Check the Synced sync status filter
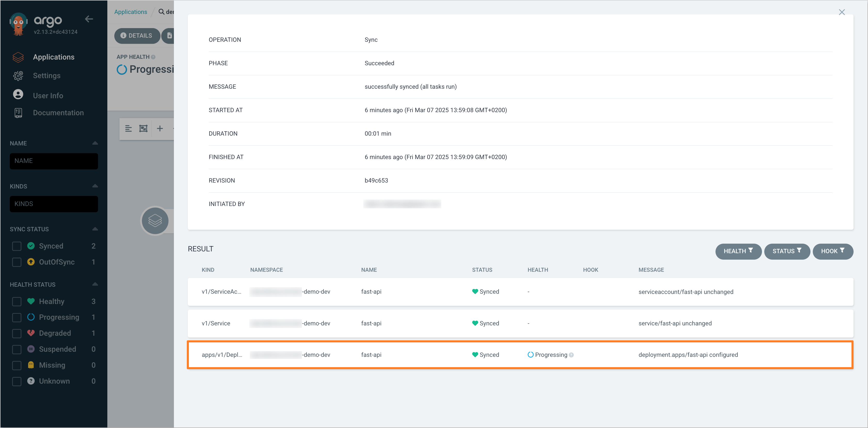Viewport: 868px width, 428px height. 17,246
